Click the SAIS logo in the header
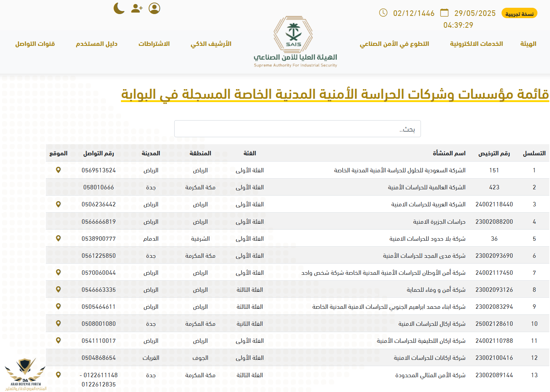The width and height of the screenshot is (550, 392). (x=294, y=34)
